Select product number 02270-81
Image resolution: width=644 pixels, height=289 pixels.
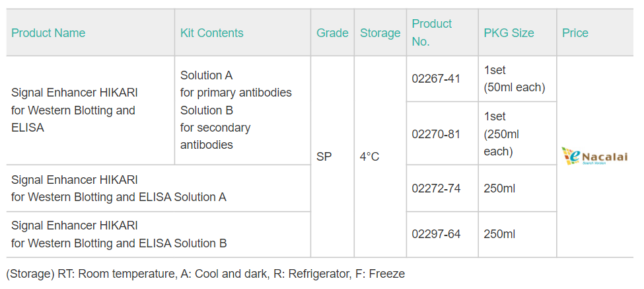pos(436,134)
